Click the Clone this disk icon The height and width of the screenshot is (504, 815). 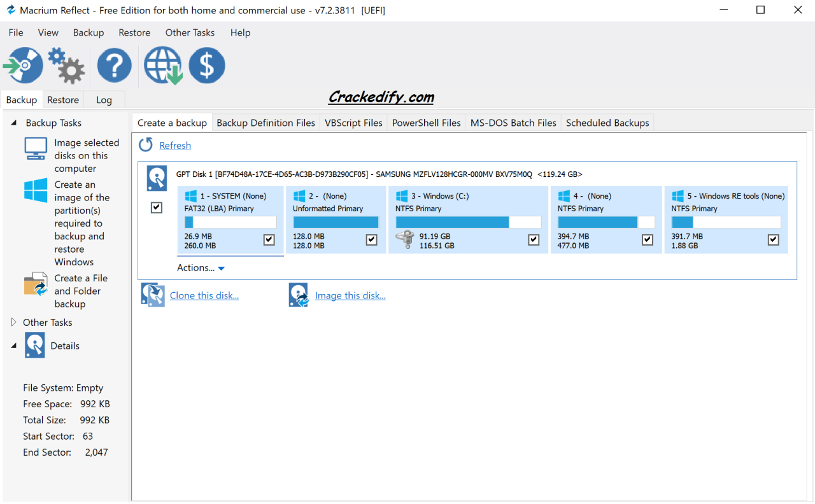(153, 295)
